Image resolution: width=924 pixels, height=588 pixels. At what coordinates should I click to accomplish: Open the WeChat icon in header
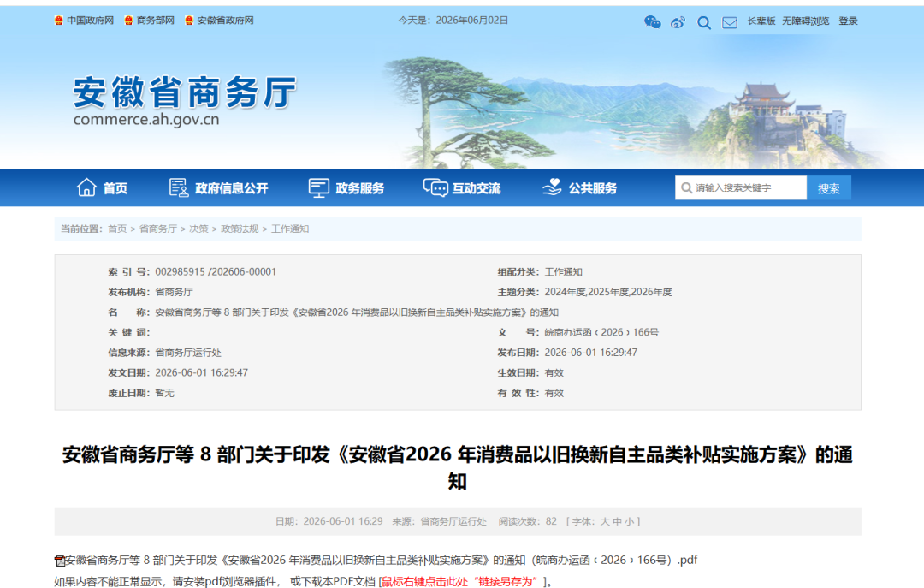(x=652, y=21)
